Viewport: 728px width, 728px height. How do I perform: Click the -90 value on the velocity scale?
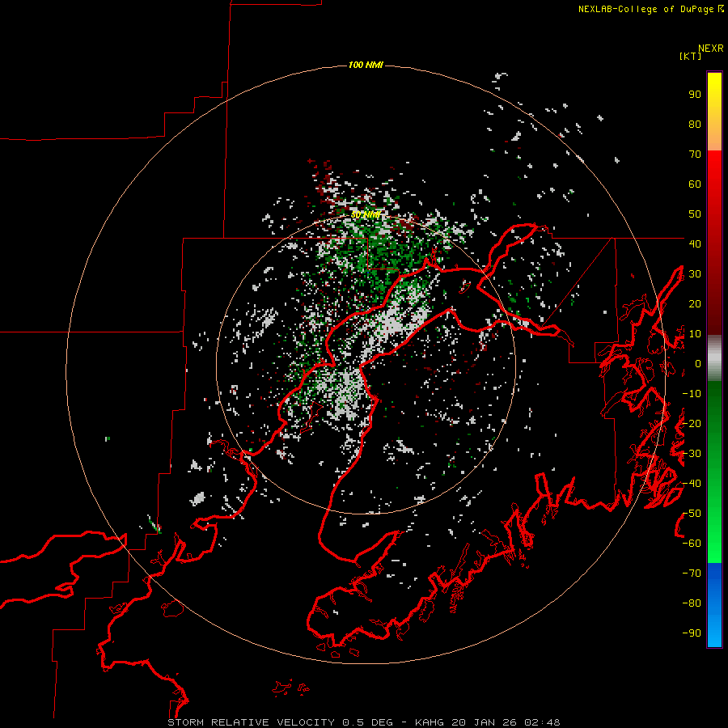point(692,633)
